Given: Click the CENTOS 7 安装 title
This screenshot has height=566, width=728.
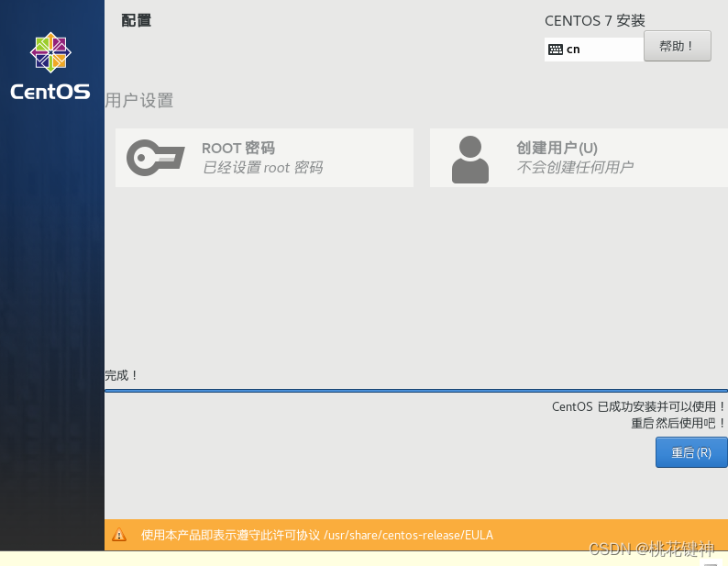Looking at the screenshot, I should pyautogui.click(x=595, y=20).
